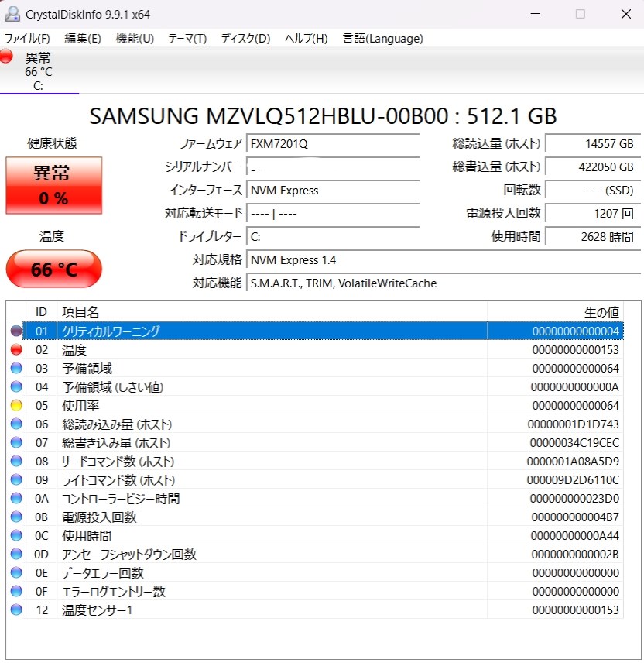Click the rotation rate value ---- (SSD)
The image size is (644, 663).
click(593, 191)
